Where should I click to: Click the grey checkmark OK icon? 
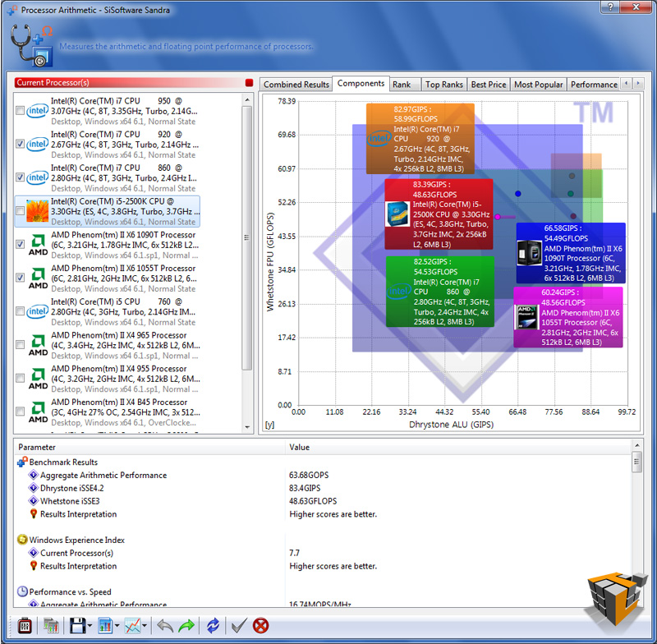click(x=239, y=626)
